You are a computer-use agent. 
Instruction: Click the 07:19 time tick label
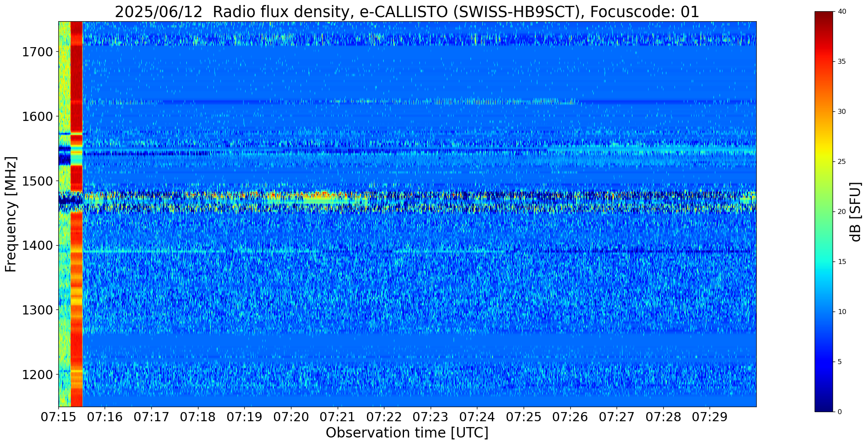tap(245, 417)
